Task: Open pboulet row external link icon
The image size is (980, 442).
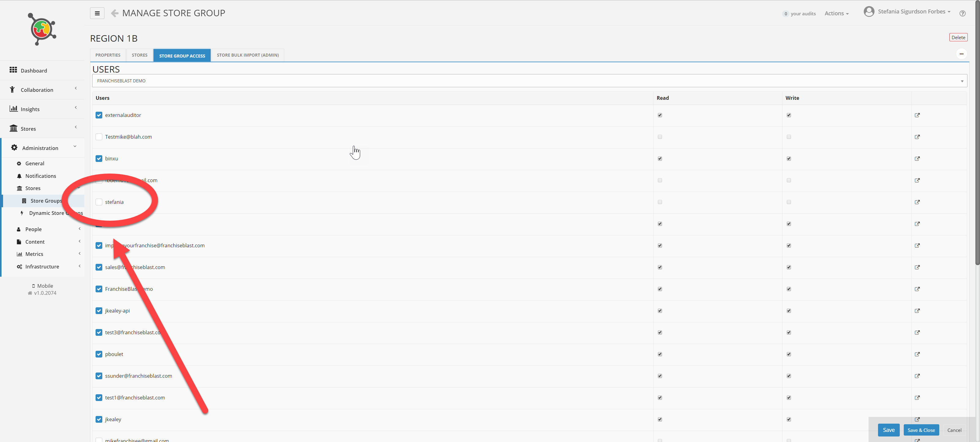Action: point(917,354)
